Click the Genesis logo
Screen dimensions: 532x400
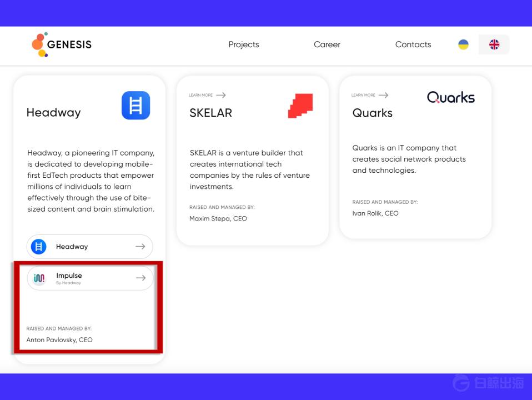coord(62,44)
